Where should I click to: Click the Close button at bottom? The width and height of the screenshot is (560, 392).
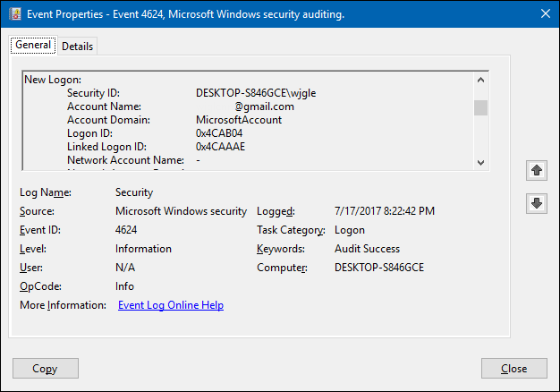pos(513,368)
